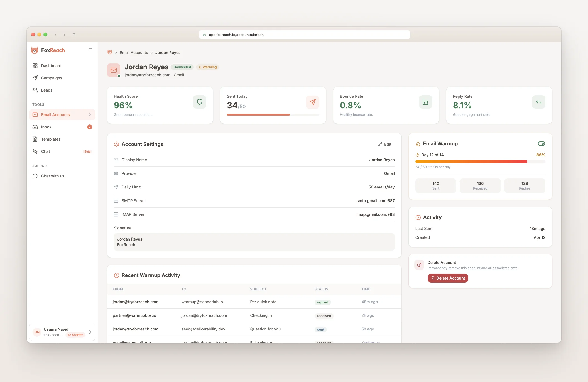Image resolution: width=588 pixels, height=382 pixels.
Task: Click the Inbox unread count badge
Action: click(89, 127)
